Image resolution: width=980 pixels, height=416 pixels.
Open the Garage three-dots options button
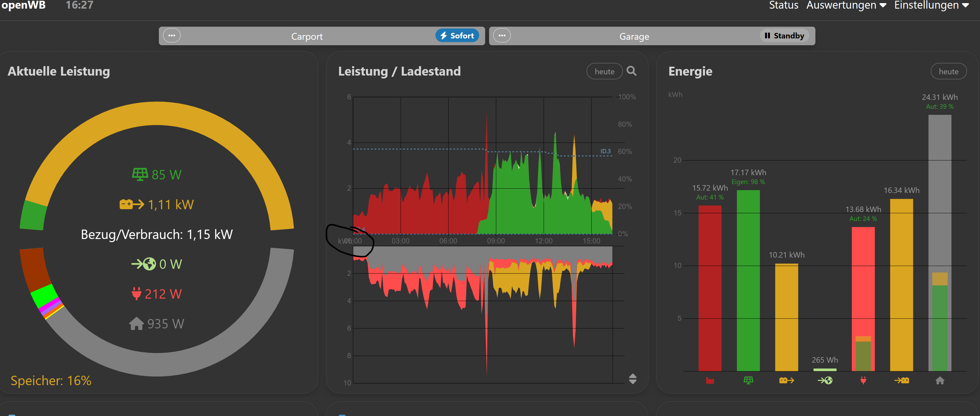[x=502, y=36]
